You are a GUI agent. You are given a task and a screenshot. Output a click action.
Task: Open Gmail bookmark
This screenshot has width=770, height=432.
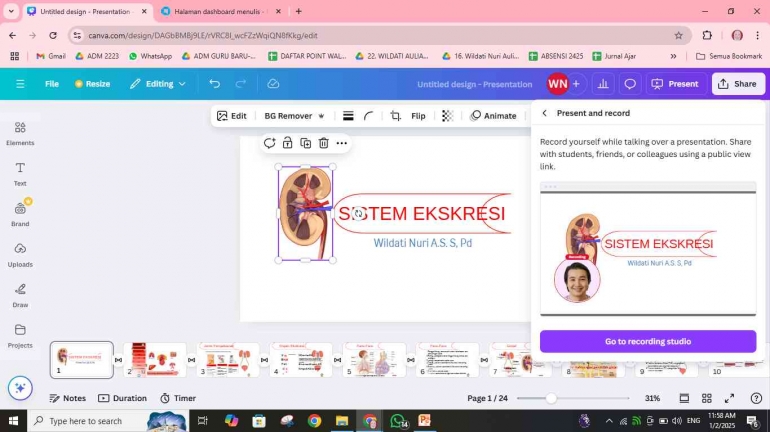51,56
